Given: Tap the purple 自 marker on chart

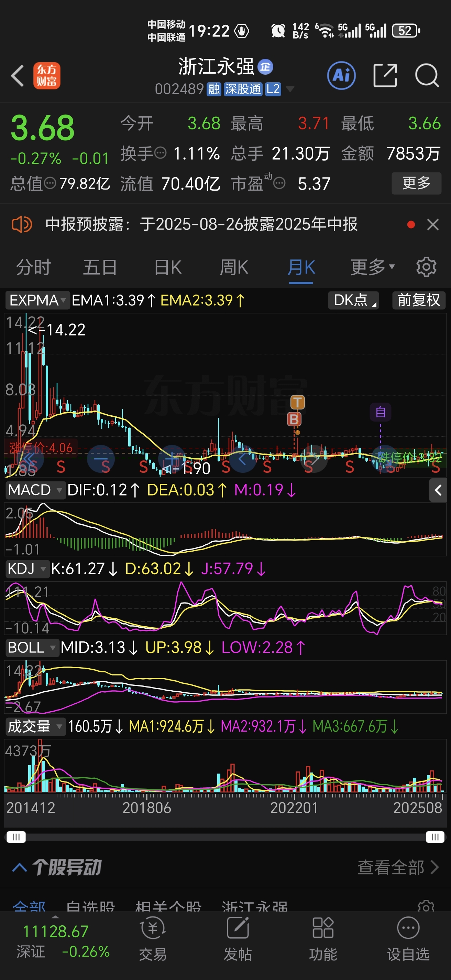Looking at the screenshot, I should tap(380, 412).
